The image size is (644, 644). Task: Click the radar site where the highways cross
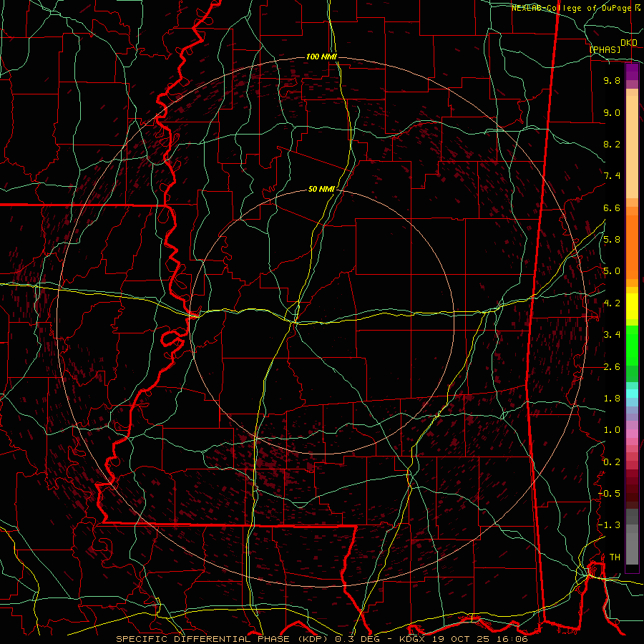(295, 323)
